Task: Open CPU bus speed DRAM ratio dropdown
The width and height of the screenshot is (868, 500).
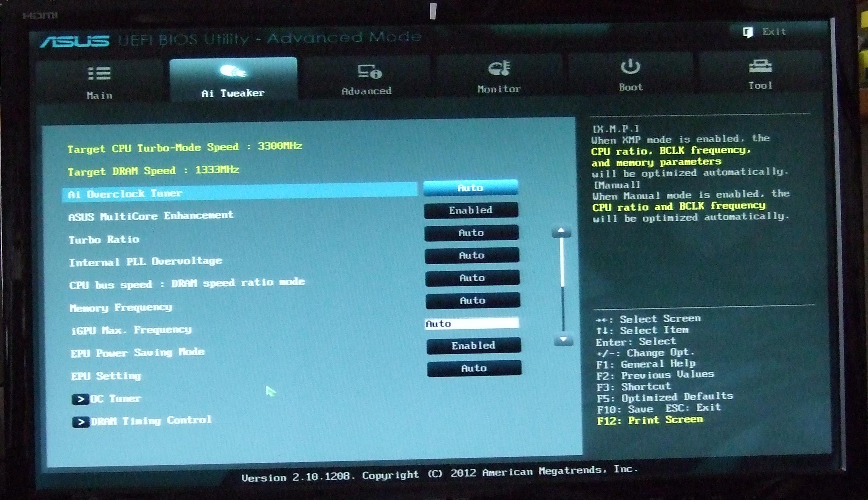Action: click(x=472, y=278)
